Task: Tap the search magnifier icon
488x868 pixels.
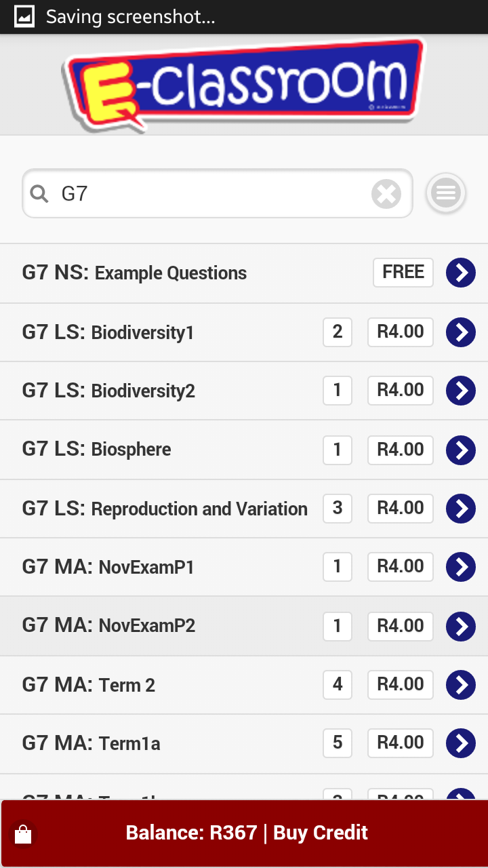Action: click(40, 195)
